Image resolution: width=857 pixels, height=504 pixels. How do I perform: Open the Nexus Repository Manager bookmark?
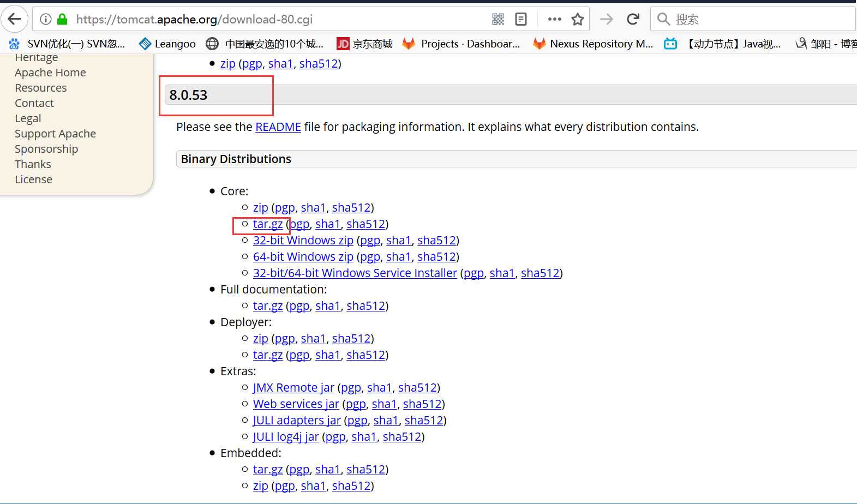pos(593,44)
